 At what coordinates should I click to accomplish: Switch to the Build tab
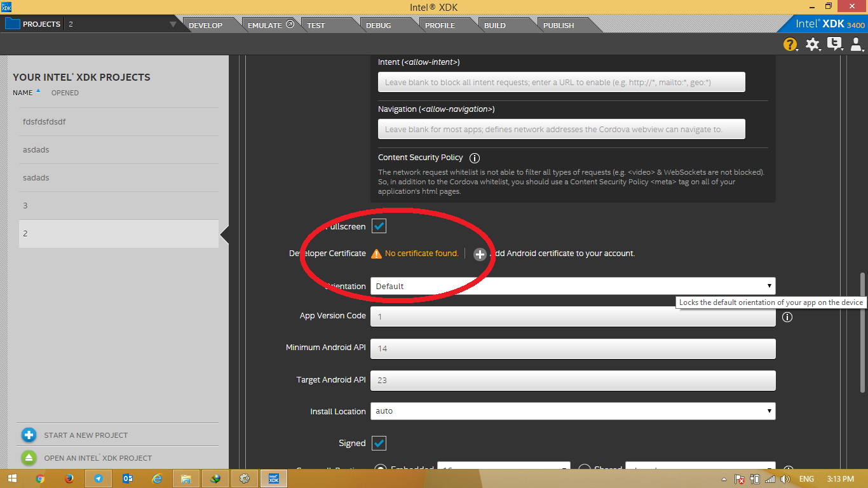495,25
